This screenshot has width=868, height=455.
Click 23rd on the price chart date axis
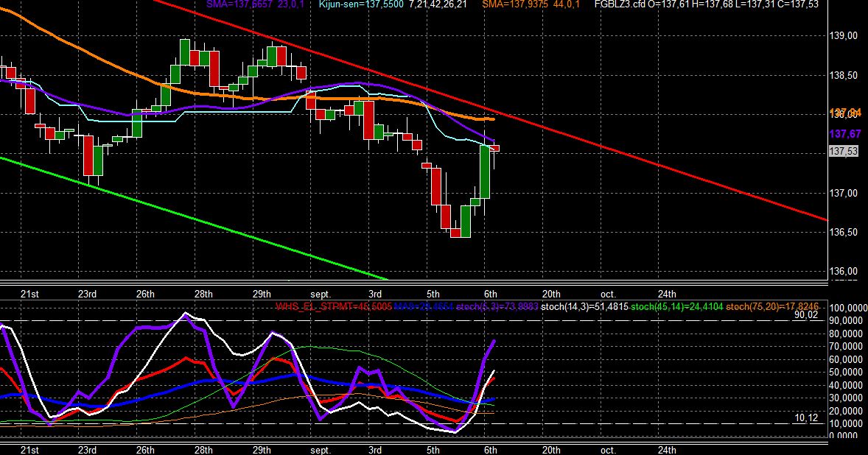tap(87, 294)
